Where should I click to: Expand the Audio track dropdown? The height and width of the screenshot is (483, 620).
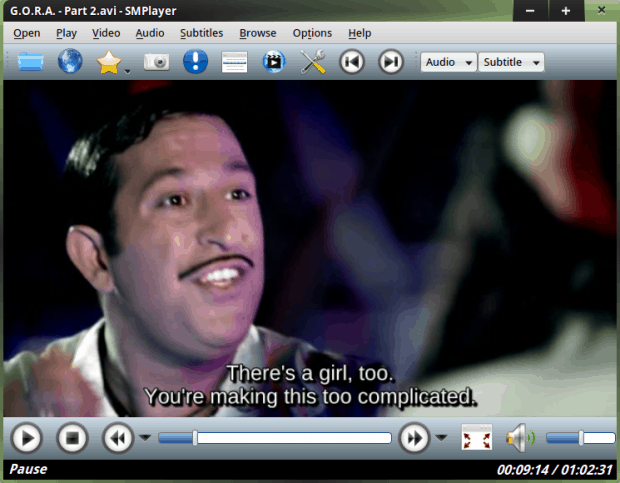tap(448, 62)
